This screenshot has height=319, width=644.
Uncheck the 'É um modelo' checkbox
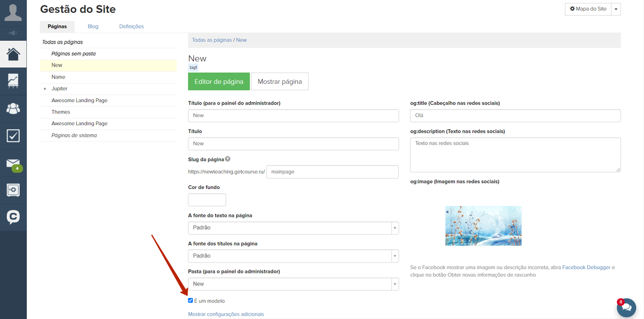[x=191, y=301]
